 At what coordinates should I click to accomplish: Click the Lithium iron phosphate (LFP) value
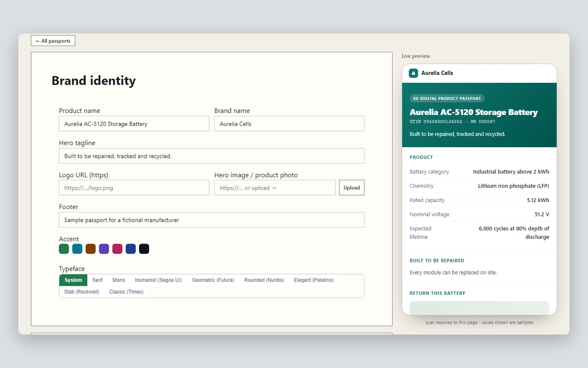(x=513, y=186)
